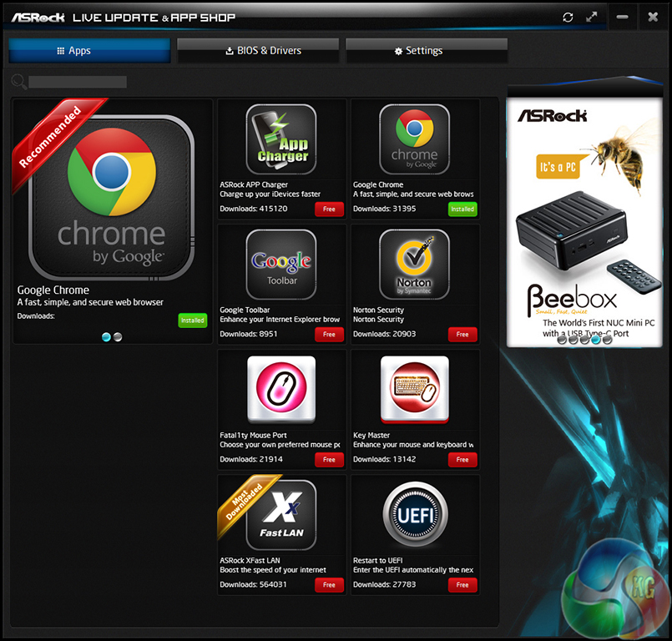Open the Norton Security app icon
Screen dimensions: 672x641
point(414,265)
